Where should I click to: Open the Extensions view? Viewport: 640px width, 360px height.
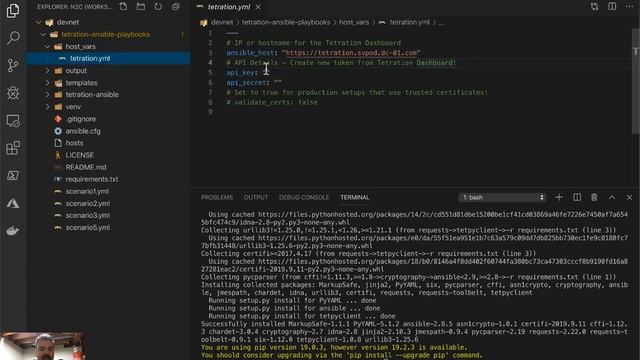13,148
